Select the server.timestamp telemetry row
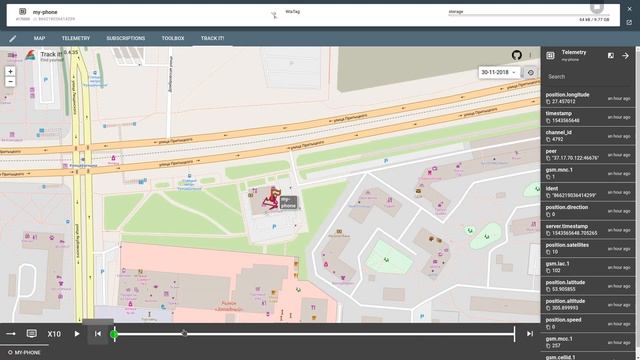This screenshot has height=360, width=640. coord(588,229)
